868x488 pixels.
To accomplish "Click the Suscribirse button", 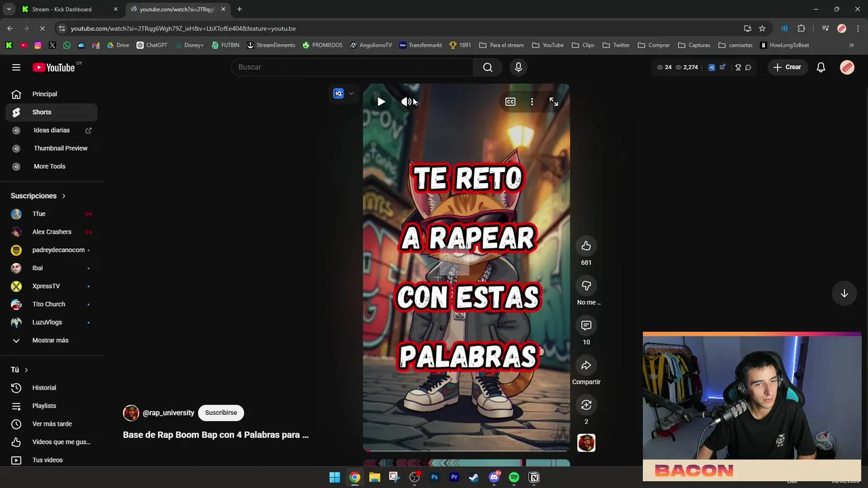I will coord(221,413).
